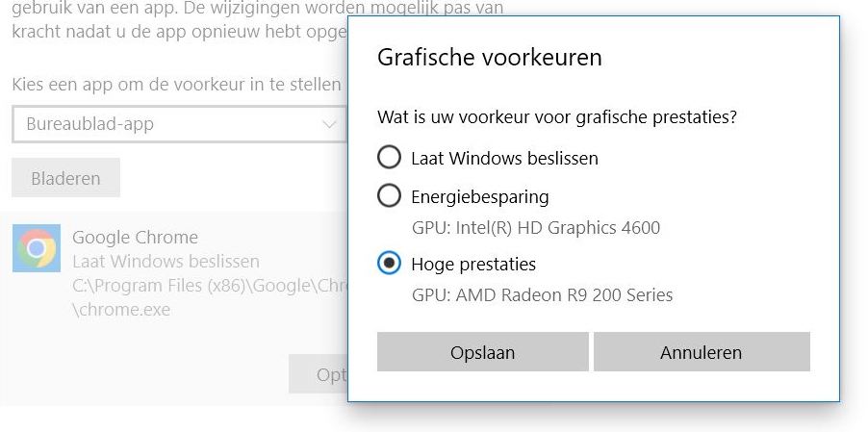
Task: Save preferences with the Opslaan button
Action: point(482,352)
